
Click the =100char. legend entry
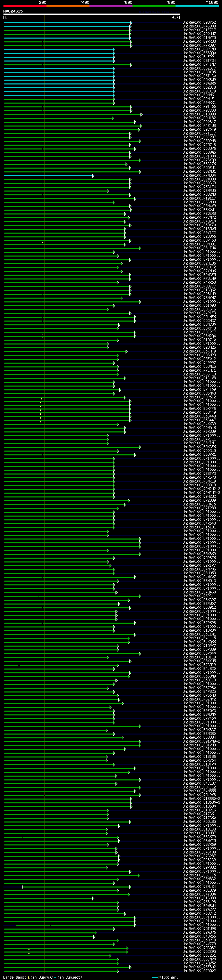(165, 977)
